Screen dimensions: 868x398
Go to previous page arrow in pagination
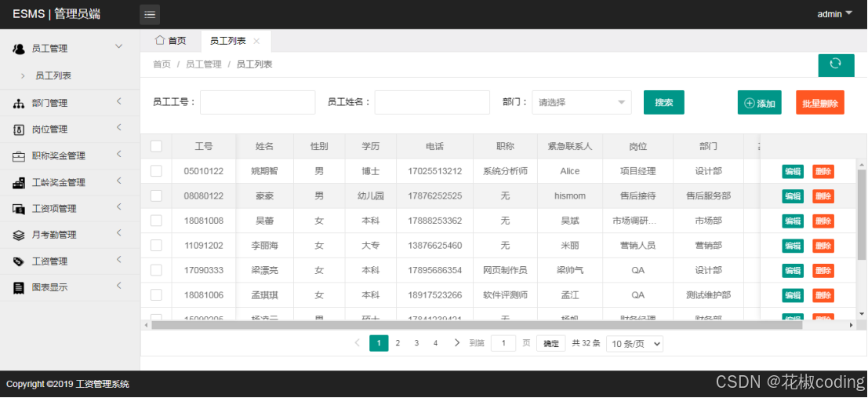[358, 342]
